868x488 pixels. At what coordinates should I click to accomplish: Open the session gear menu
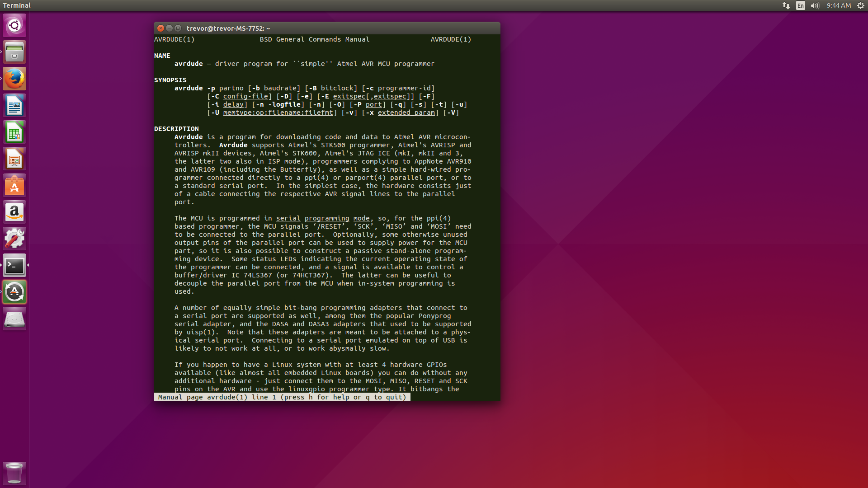click(861, 5)
